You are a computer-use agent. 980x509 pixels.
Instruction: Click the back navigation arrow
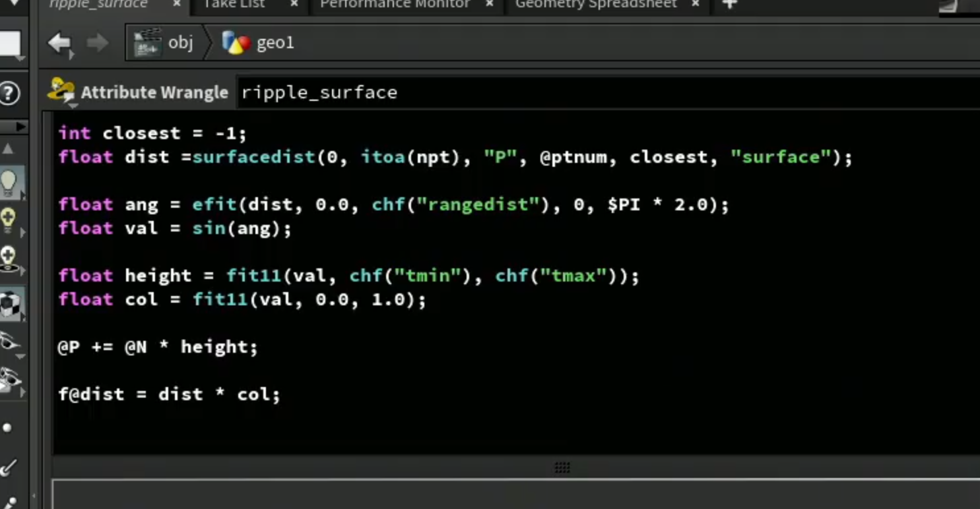(60, 44)
